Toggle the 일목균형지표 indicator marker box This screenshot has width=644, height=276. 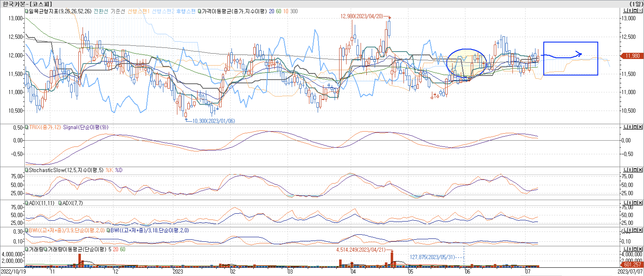tap(26, 11)
